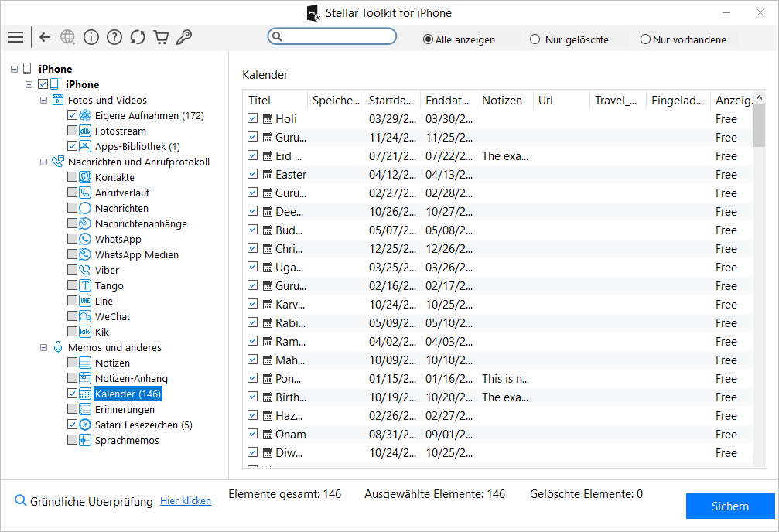The image size is (779, 532).
Task: Click the Safari-Lesezeichen compass icon
Action: [x=85, y=425]
